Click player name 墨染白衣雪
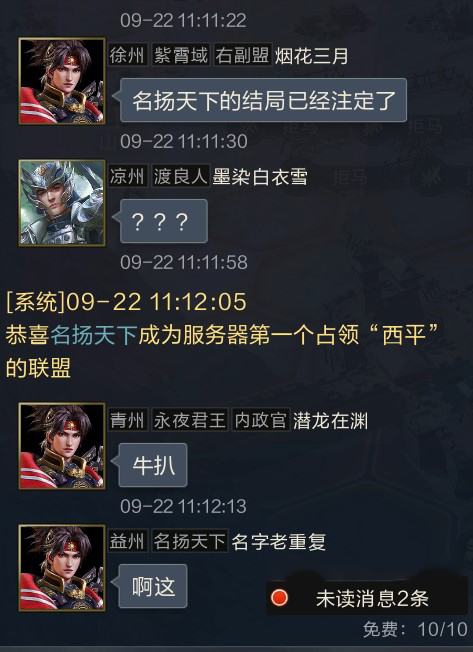 pyautogui.click(x=260, y=177)
